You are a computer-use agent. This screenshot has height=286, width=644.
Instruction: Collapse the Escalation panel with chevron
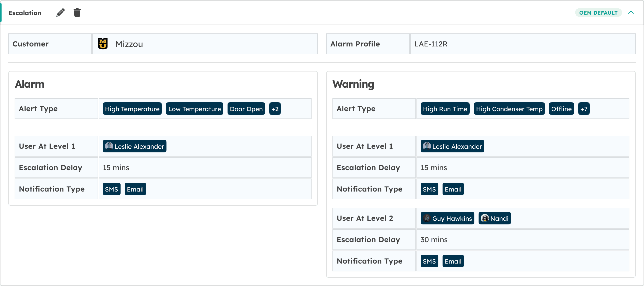[x=631, y=13]
